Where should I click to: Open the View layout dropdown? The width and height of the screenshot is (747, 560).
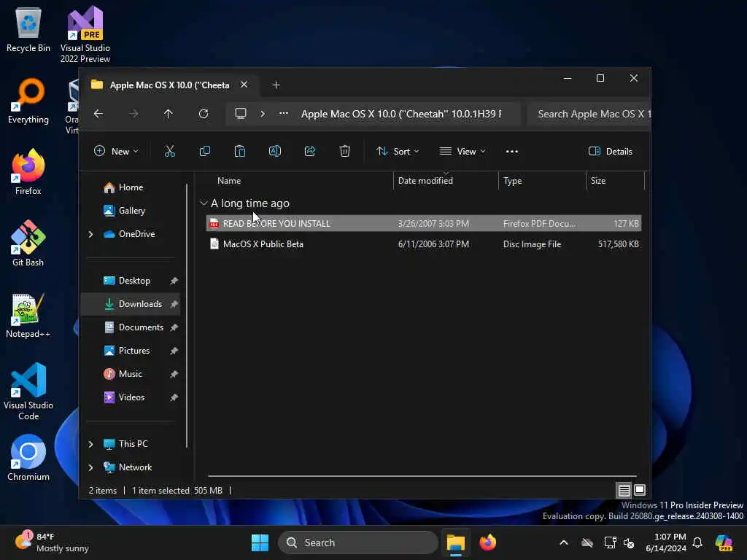click(462, 152)
